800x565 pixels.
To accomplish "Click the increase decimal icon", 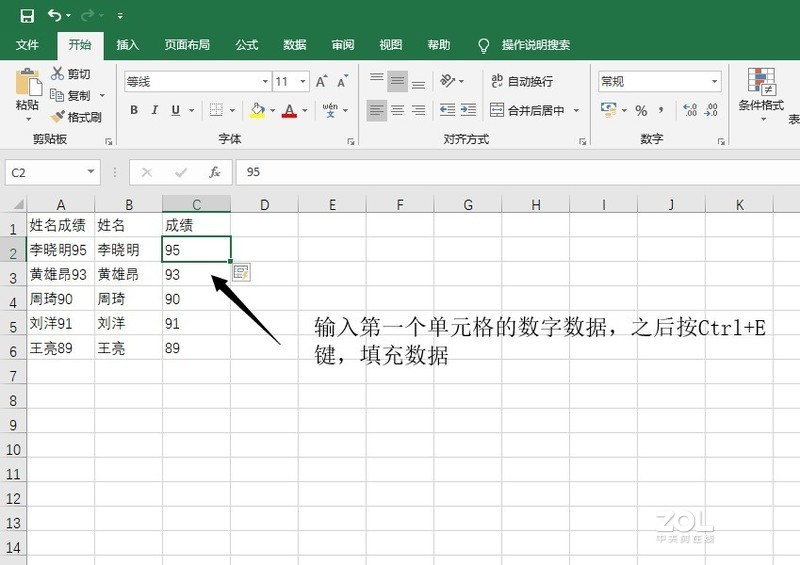I will coord(690,110).
